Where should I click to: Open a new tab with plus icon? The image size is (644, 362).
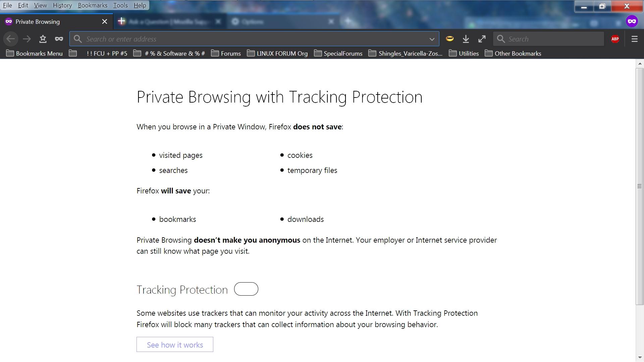[x=121, y=21]
